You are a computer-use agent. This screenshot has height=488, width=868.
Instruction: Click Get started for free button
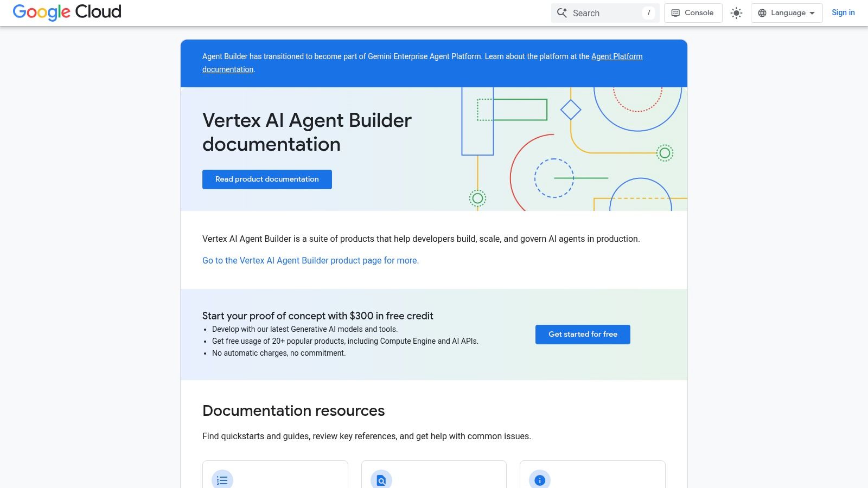click(x=583, y=335)
